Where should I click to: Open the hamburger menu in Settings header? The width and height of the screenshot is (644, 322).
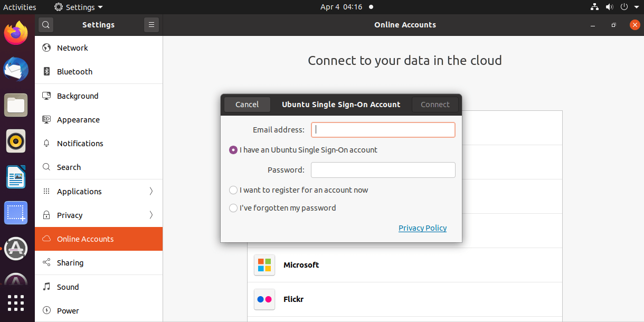(x=151, y=24)
